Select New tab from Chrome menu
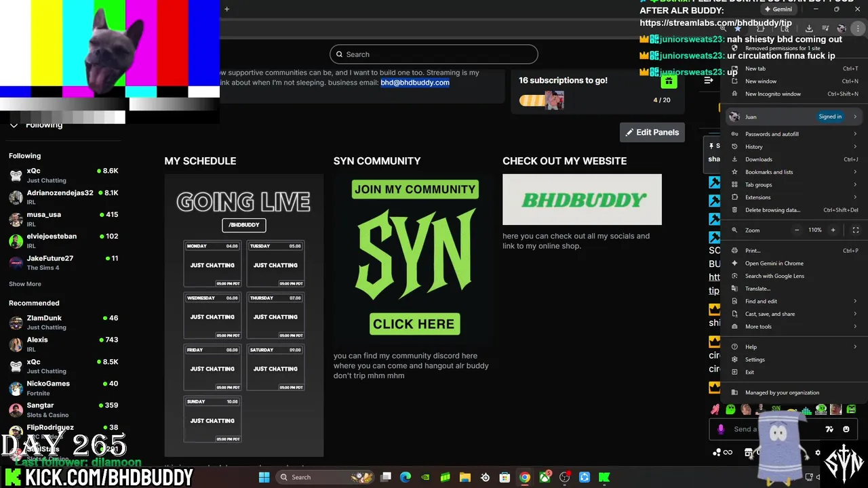Viewport: 868px width, 488px height. (x=793, y=68)
